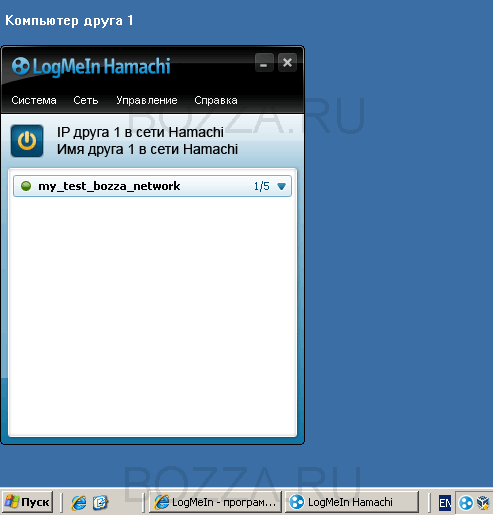Open the Сеть menu
Viewport: 493px width, 515px height.
86,100
